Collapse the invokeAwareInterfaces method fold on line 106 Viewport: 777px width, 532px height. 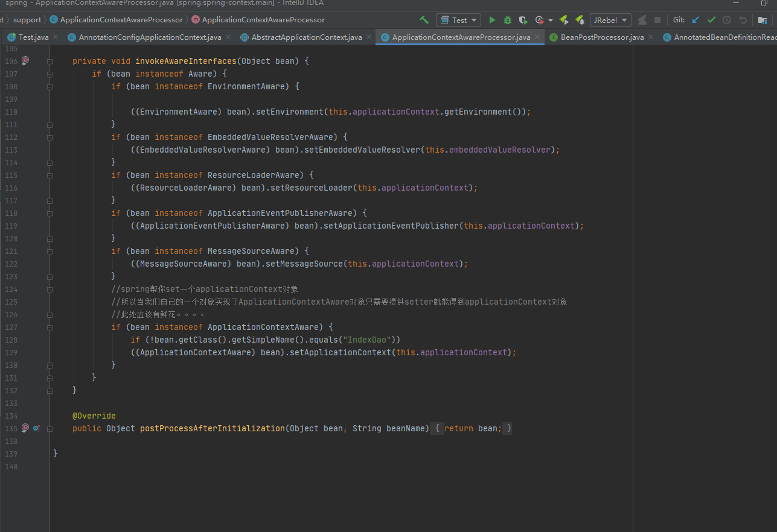50,62
